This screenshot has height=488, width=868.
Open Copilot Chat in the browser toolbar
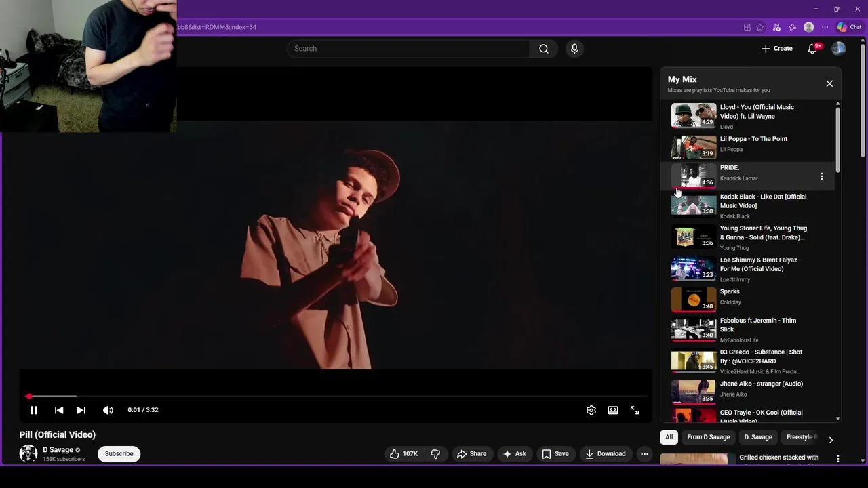click(x=849, y=27)
